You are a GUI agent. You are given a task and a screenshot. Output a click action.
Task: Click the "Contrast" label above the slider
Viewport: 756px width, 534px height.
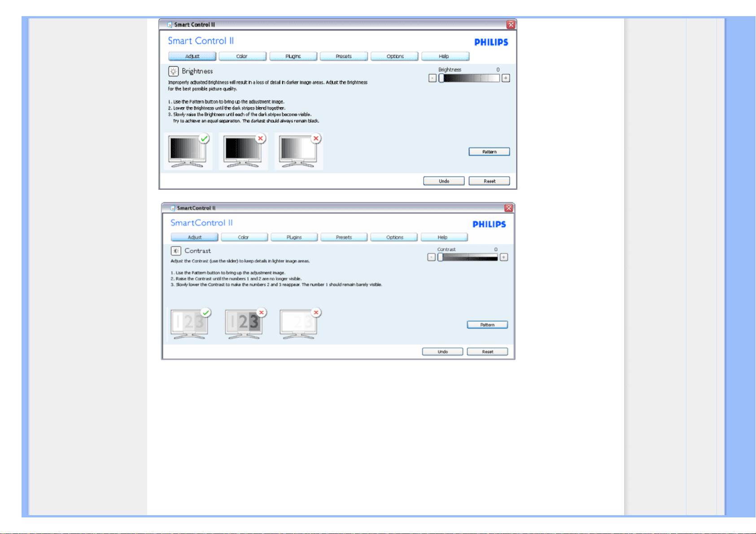(x=446, y=249)
